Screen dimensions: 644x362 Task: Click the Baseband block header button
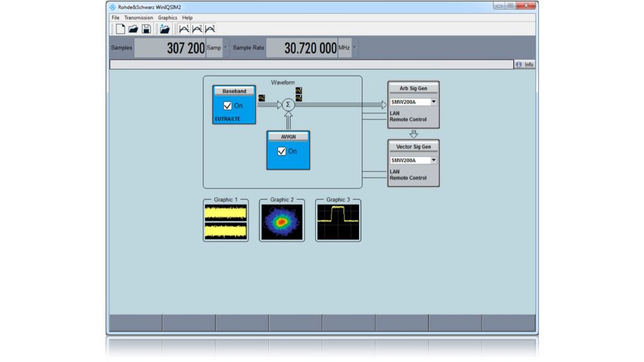[x=234, y=91]
